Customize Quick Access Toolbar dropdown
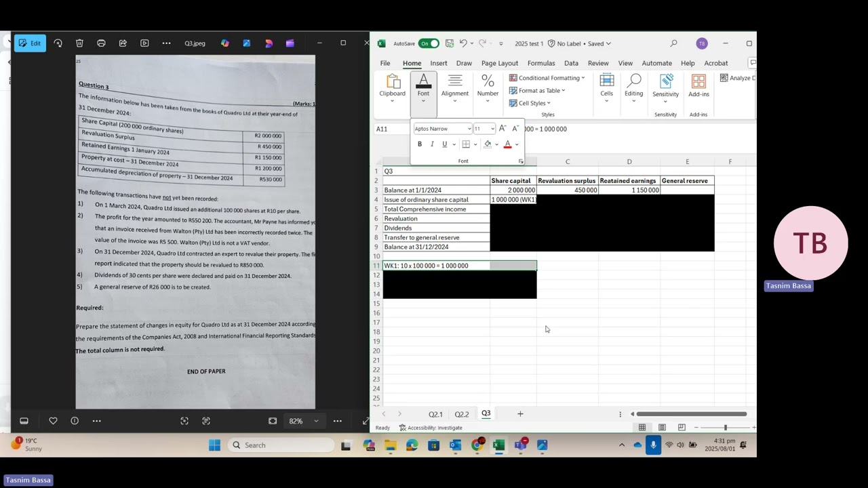This screenshot has width=868, height=488. coord(501,43)
